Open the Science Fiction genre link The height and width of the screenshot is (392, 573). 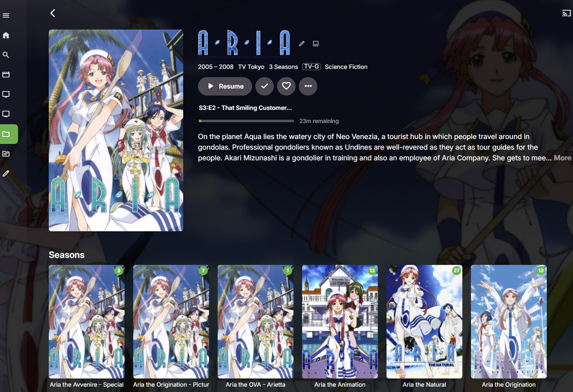click(346, 67)
